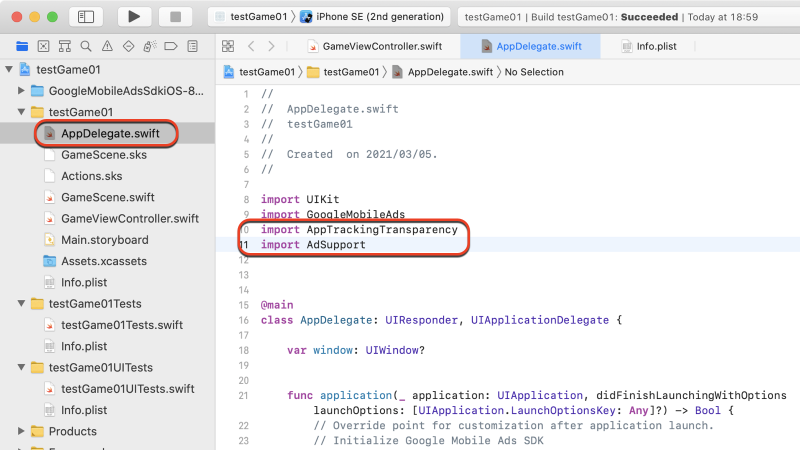Viewport: 800px width, 450px height.
Task: Select Info.plist under testGame01 folder
Action: (x=84, y=282)
